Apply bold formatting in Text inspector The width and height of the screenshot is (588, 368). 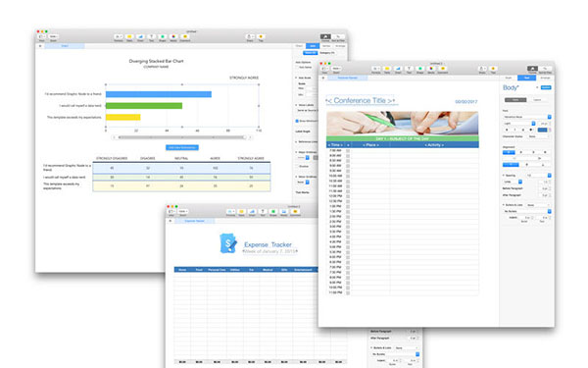click(x=507, y=130)
